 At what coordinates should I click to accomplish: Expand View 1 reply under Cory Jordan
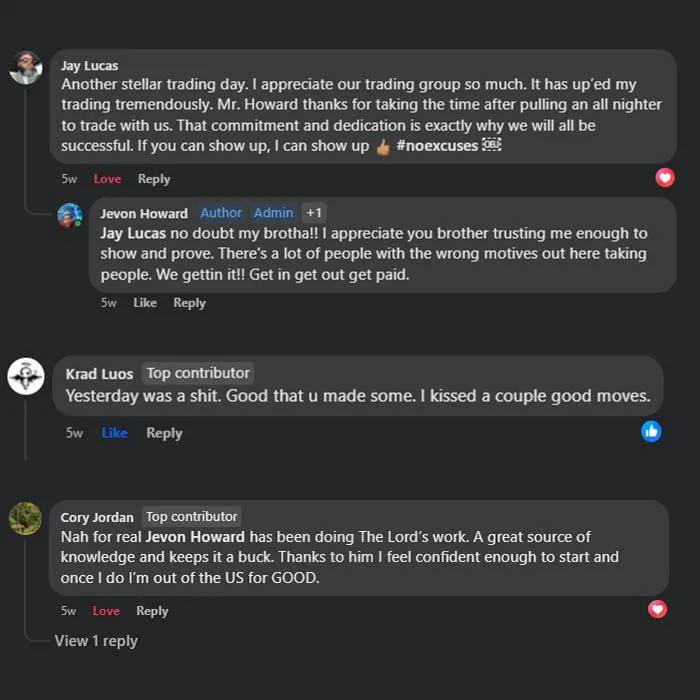point(96,641)
